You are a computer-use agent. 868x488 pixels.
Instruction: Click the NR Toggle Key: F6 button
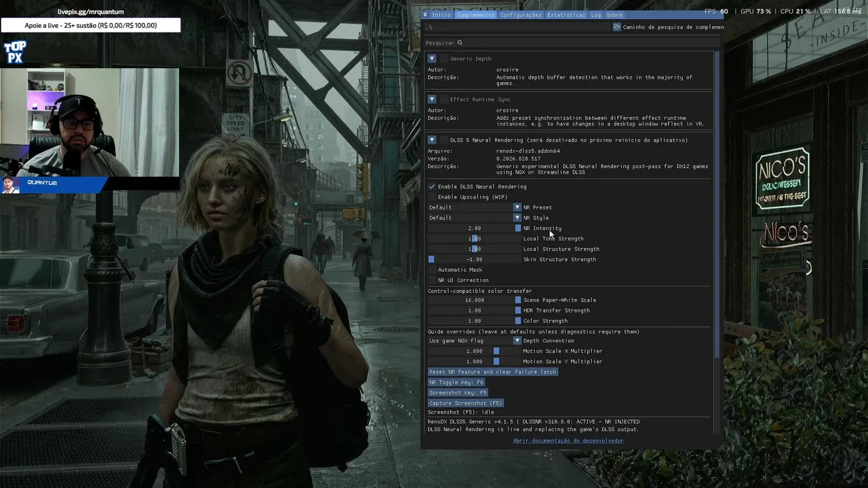[x=456, y=382]
